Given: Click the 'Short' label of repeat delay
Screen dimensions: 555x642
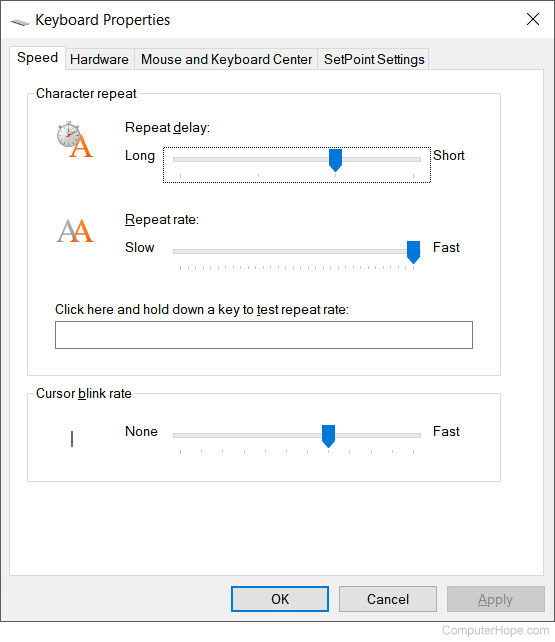Looking at the screenshot, I should point(449,156).
